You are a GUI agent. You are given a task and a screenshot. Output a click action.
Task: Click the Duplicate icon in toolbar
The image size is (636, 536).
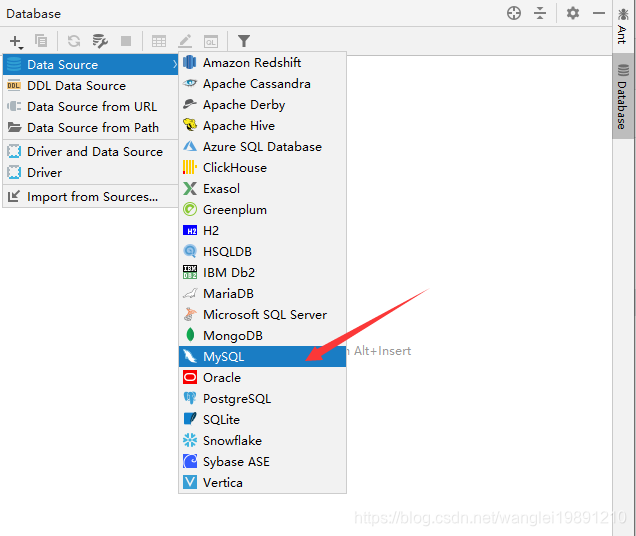pos(41,41)
